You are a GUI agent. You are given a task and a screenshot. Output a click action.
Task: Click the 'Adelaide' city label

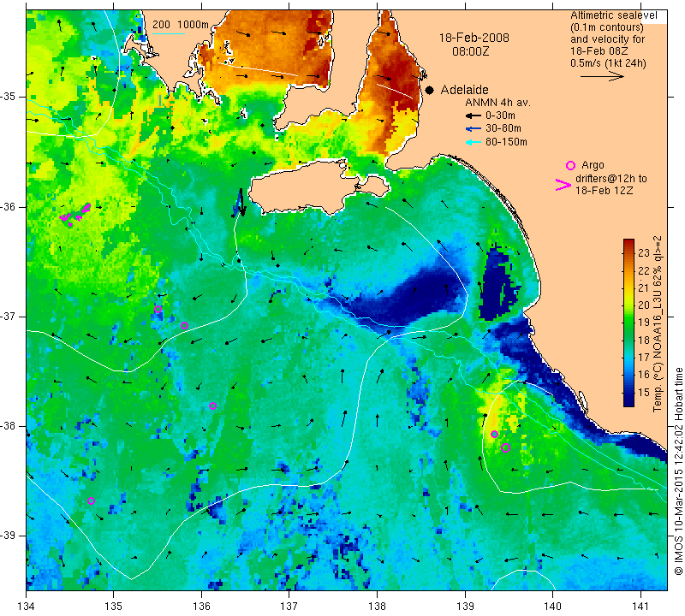point(464,90)
